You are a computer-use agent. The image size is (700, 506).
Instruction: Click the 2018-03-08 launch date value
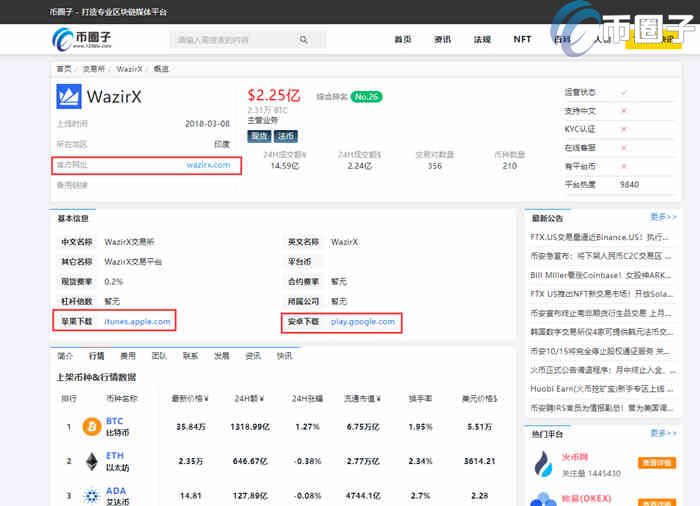pyautogui.click(x=207, y=124)
